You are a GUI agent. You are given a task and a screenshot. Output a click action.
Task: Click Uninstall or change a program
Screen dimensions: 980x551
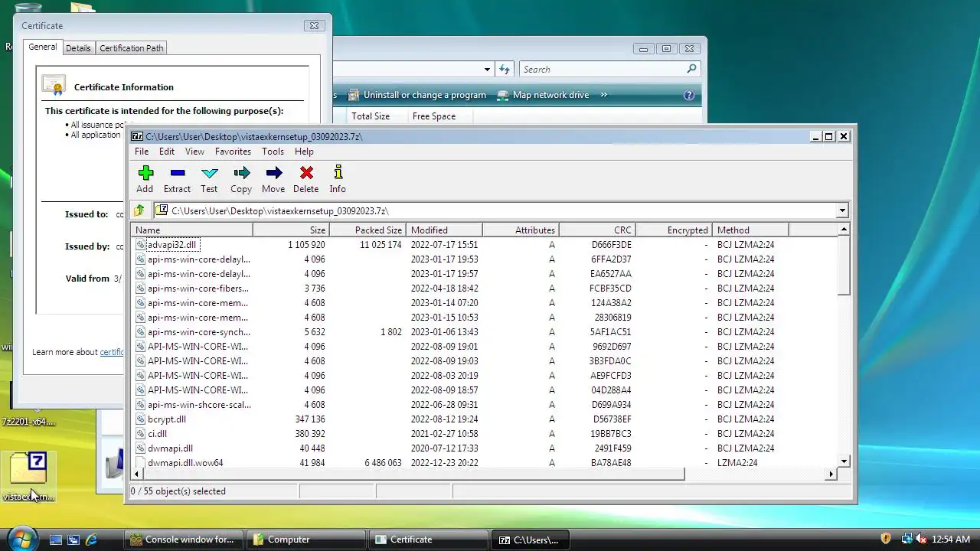tap(417, 95)
